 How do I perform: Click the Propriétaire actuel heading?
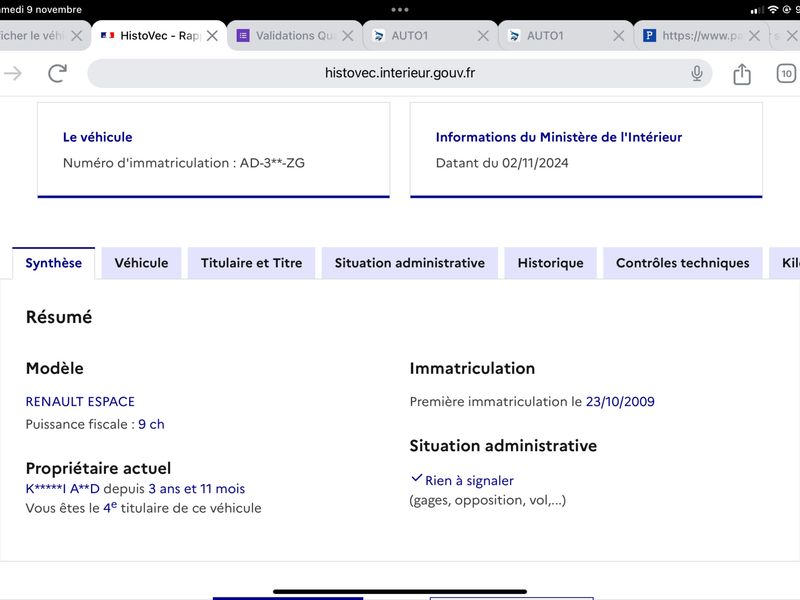(x=98, y=468)
